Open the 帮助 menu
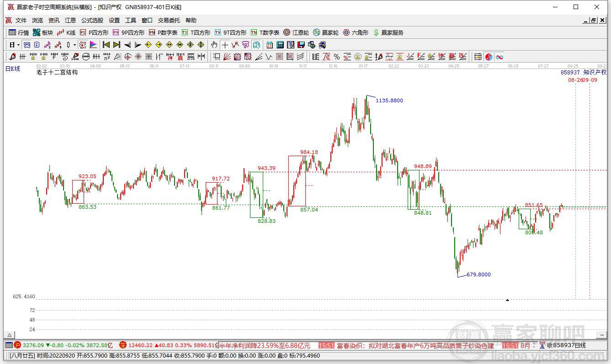The width and height of the screenshot is (611, 364). pos(191,21)
